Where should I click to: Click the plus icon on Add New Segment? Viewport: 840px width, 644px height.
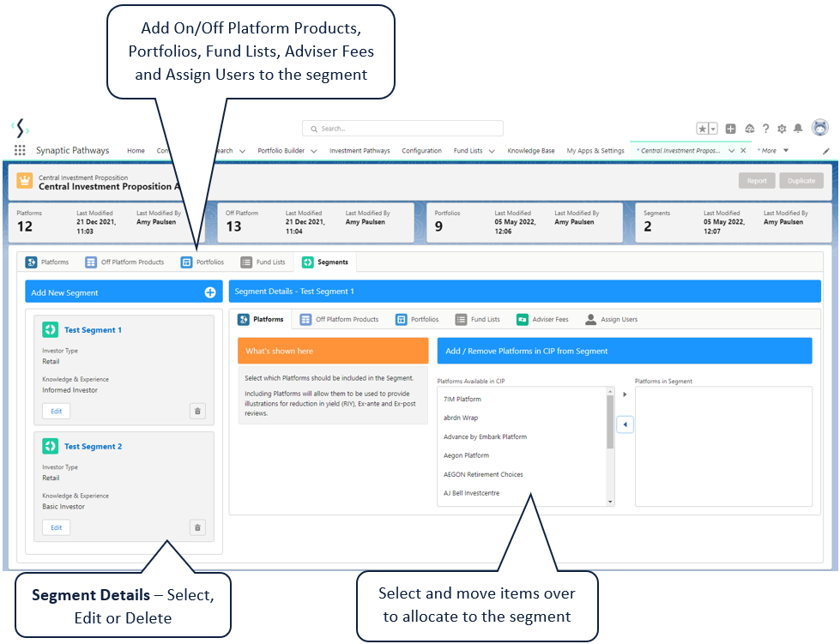[x=210, y=292]
